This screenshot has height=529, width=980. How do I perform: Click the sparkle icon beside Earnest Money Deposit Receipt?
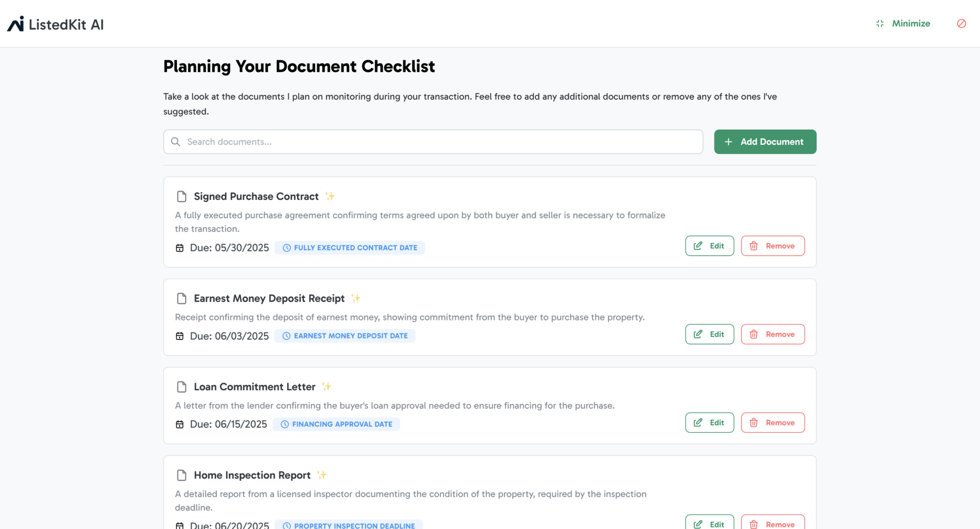pyautogui.click(x=356, y=298)
